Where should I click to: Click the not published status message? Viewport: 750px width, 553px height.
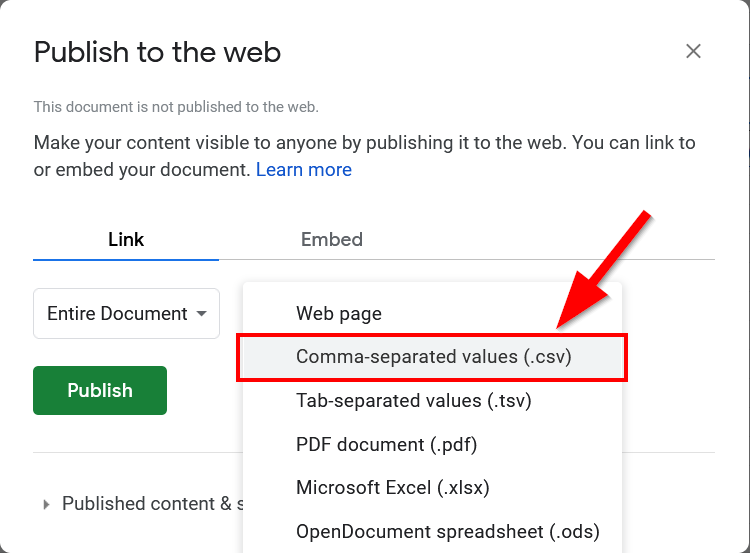(176, 107)
